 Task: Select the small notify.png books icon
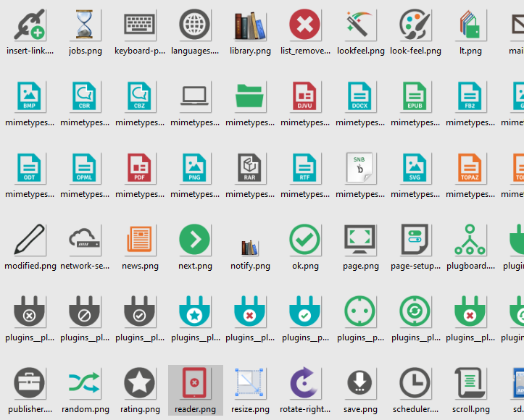coord(250,248)
